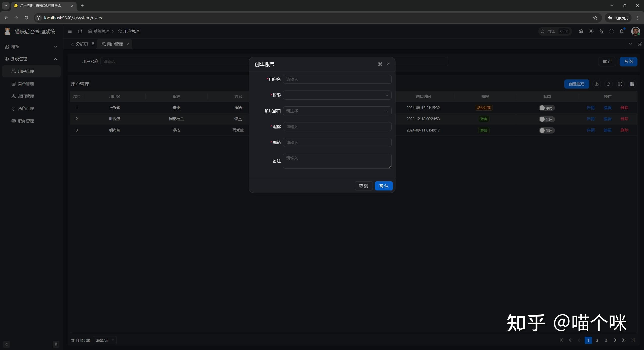Image resolution: width=644 pixels, height=350 pixels.
Task: Open the 权限 dropdown in dialog
Action: [337, 95]
